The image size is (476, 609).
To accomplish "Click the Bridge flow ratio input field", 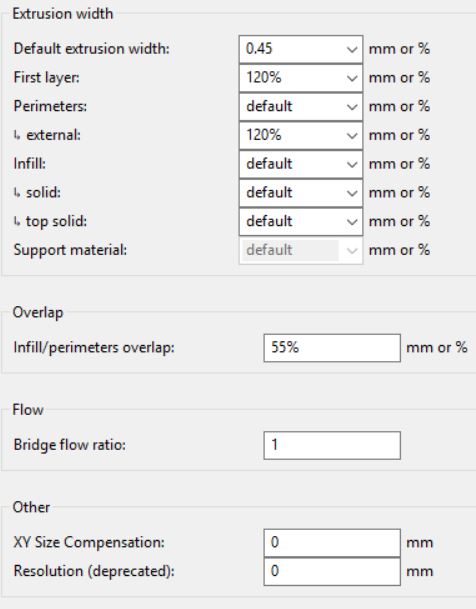I will click(x=332, y=445).
